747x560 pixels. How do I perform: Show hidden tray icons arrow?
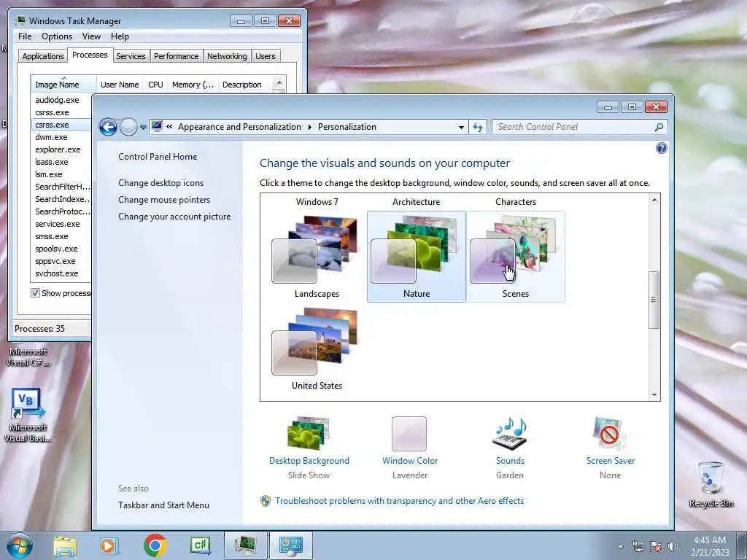click(x=620, y=546)
